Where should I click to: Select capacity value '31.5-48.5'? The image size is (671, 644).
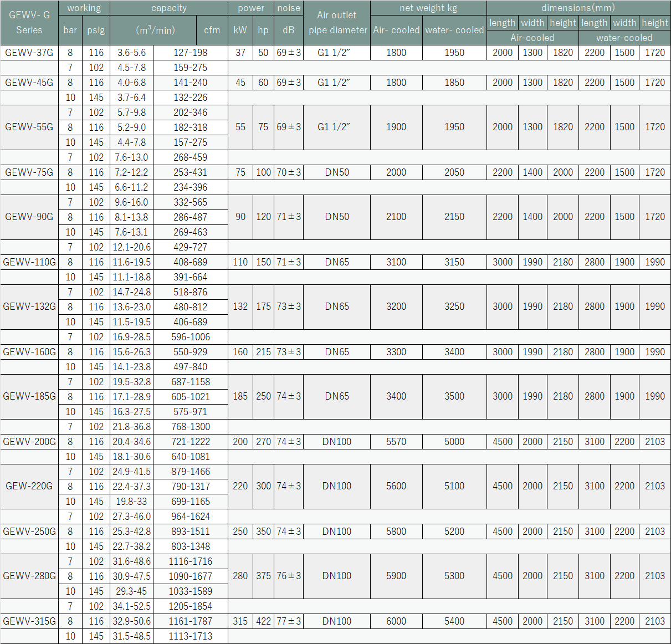tap(132, 636)
